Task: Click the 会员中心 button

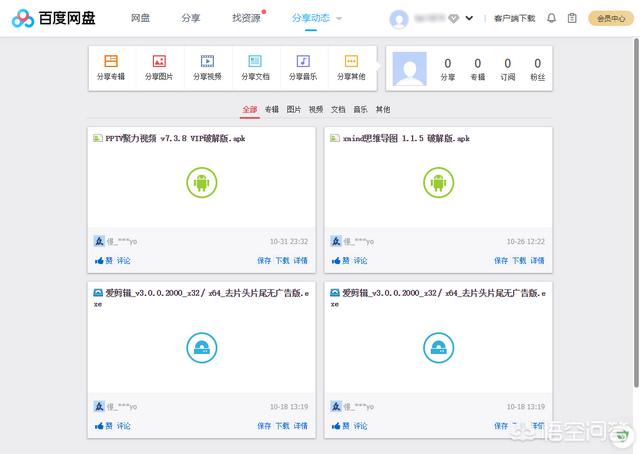Action: (x=611, y=18)
